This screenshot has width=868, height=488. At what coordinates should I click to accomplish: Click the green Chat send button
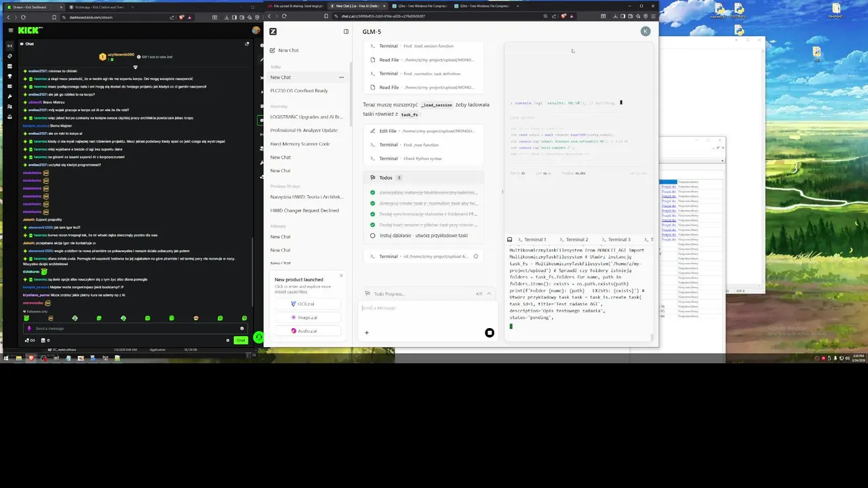coord(241,340)
